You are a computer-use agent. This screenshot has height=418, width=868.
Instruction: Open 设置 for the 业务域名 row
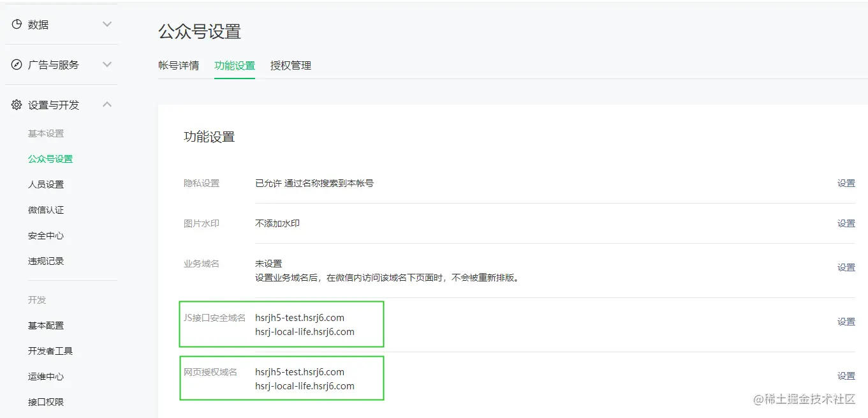tap(846, 267)
